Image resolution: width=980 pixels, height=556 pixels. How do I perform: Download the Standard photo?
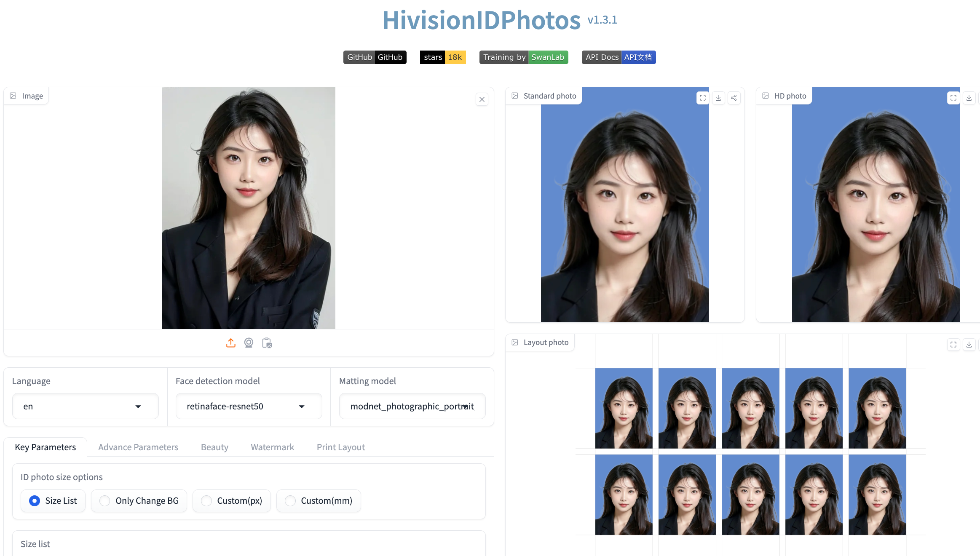tap(718, 98)
